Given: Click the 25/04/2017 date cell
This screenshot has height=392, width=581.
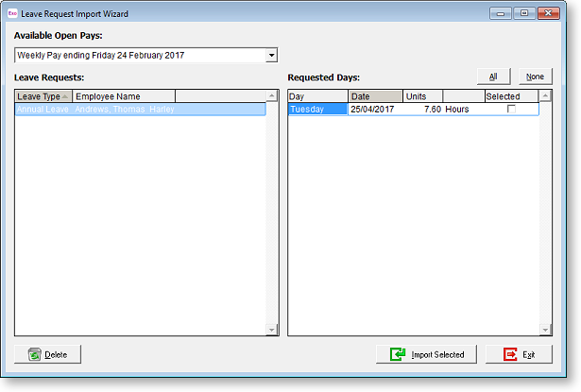Looking at the screenshot, I should coord(375,110).
